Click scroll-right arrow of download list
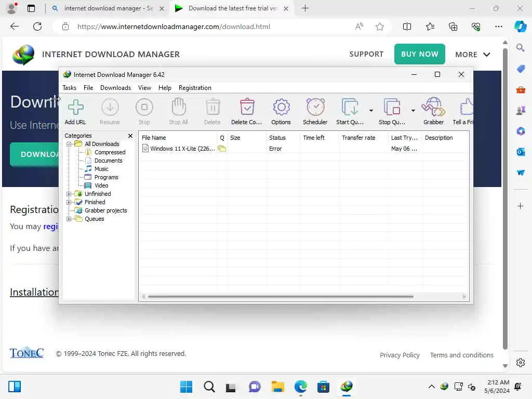 pyautogui.click(x=464, y=297)
